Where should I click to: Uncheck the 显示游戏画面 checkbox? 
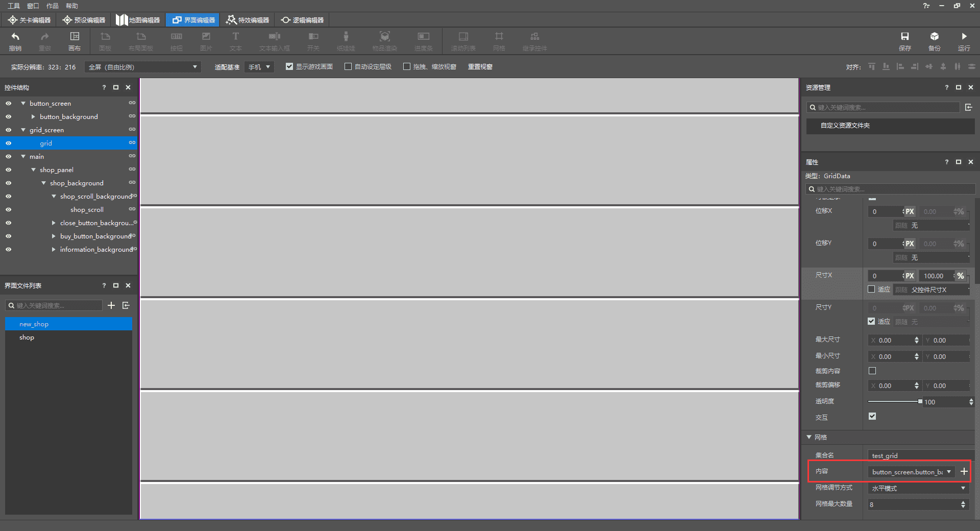click(x=289, y=67)
